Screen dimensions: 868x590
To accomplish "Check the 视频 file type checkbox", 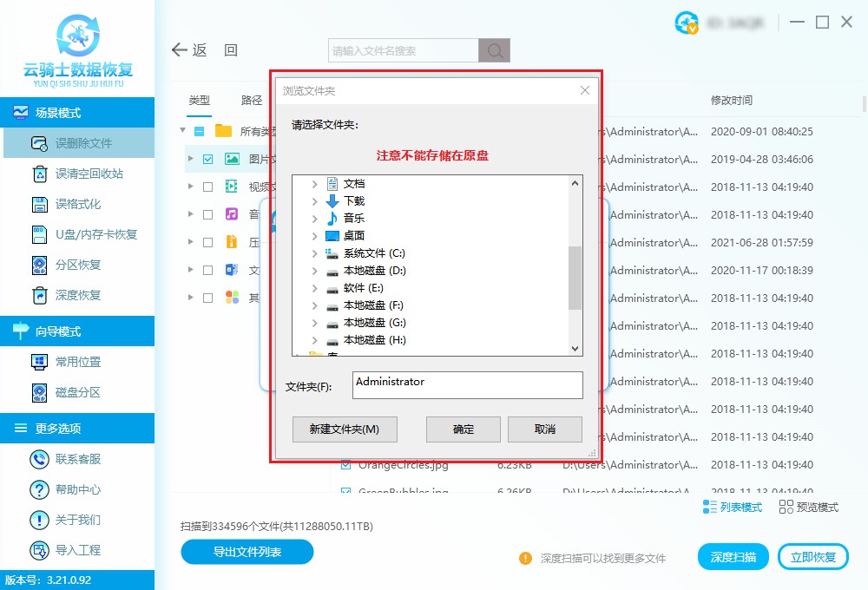I will click(x=207, y=187).
